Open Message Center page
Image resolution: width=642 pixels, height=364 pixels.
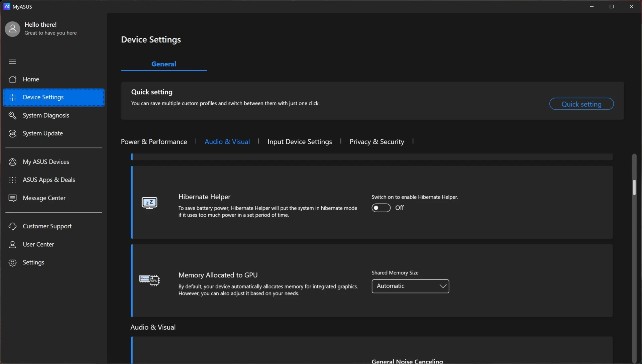(54, 198)
